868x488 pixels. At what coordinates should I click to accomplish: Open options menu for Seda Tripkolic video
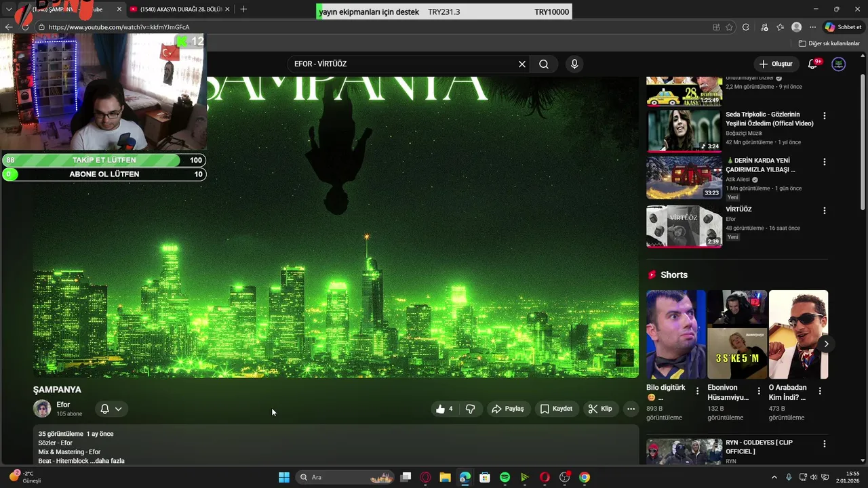tap(825, 116)
